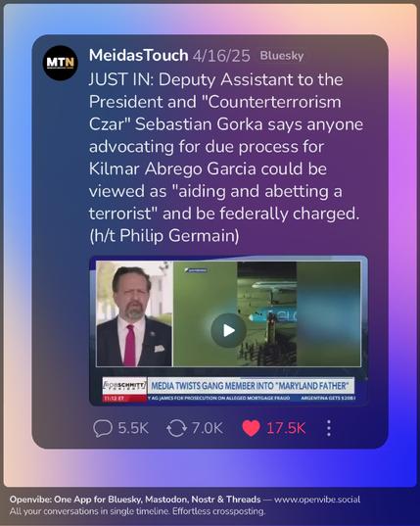The image size is (420, 526).
Task: Repost using the circular arrows icon
Action: click(x=176, y=428)
